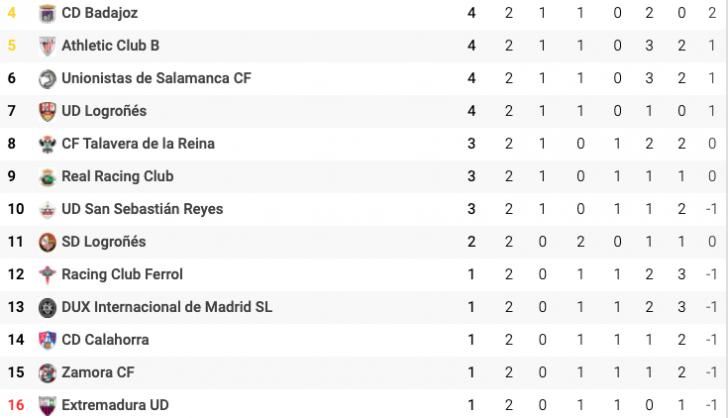Click the Unionistas de Salamanca CF crest
728x418 pixels.
[x=47, y=78]
